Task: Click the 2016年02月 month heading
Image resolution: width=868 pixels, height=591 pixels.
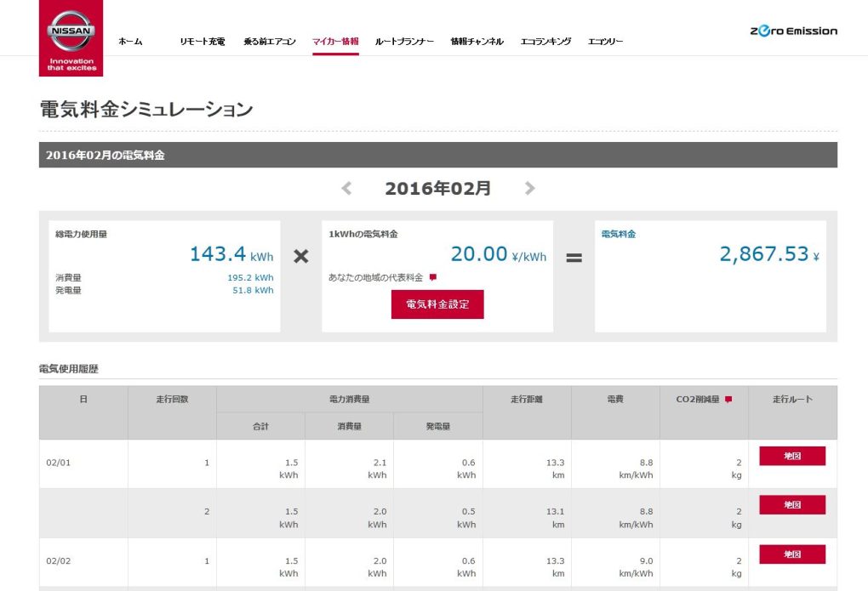Action: click(437, 189)
